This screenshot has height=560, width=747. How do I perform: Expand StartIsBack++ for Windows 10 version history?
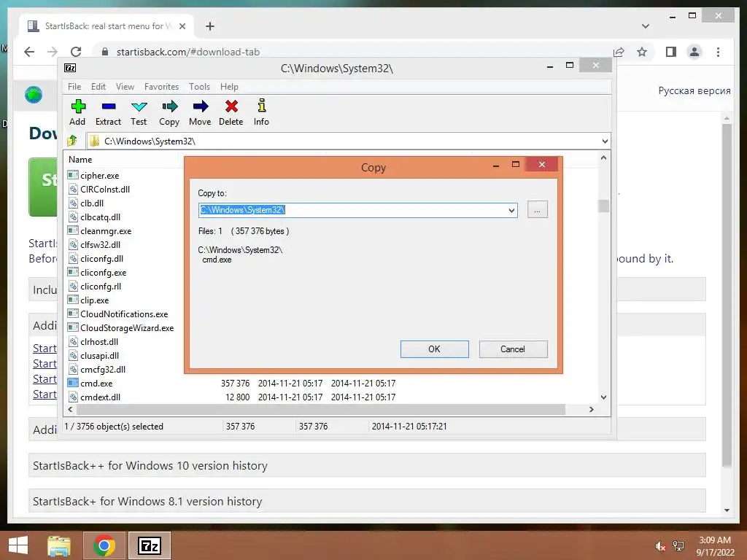[x=367, y=465]
